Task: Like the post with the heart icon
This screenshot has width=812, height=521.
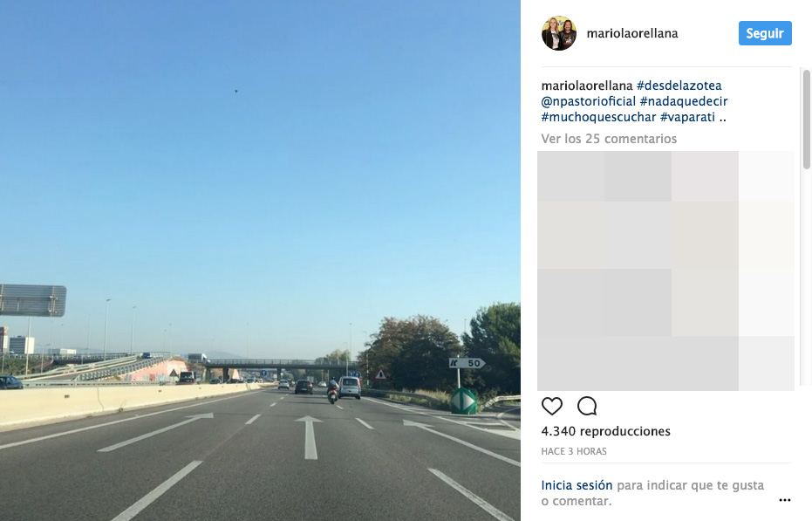Action: pos(551,406)
